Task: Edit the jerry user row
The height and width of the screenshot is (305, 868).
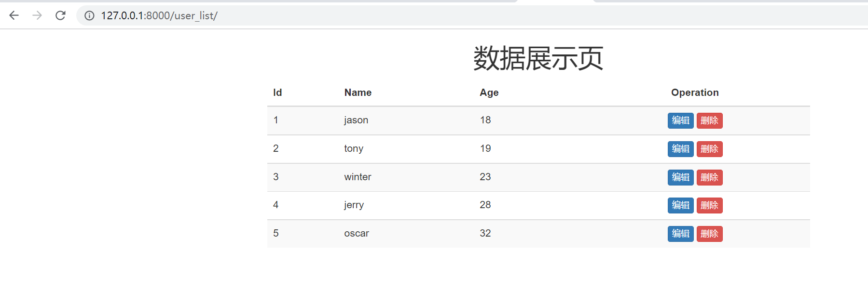Action: [680, 205]
